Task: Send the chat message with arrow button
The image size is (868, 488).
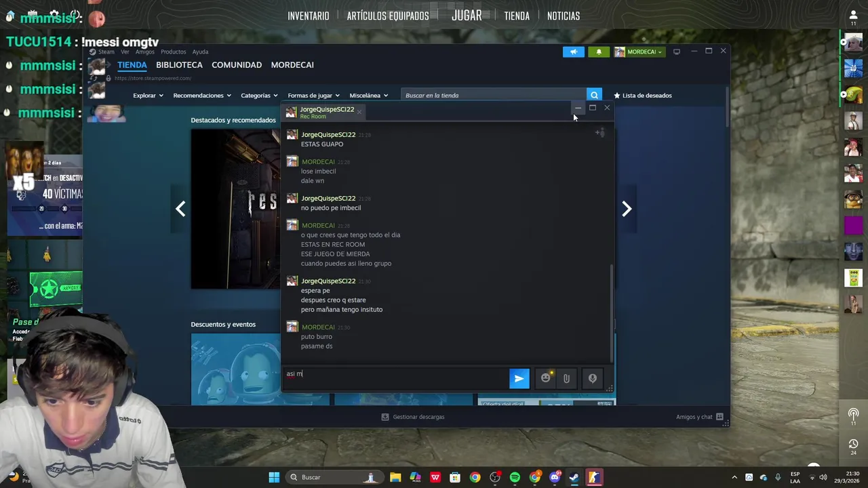Action: point(519,379)
